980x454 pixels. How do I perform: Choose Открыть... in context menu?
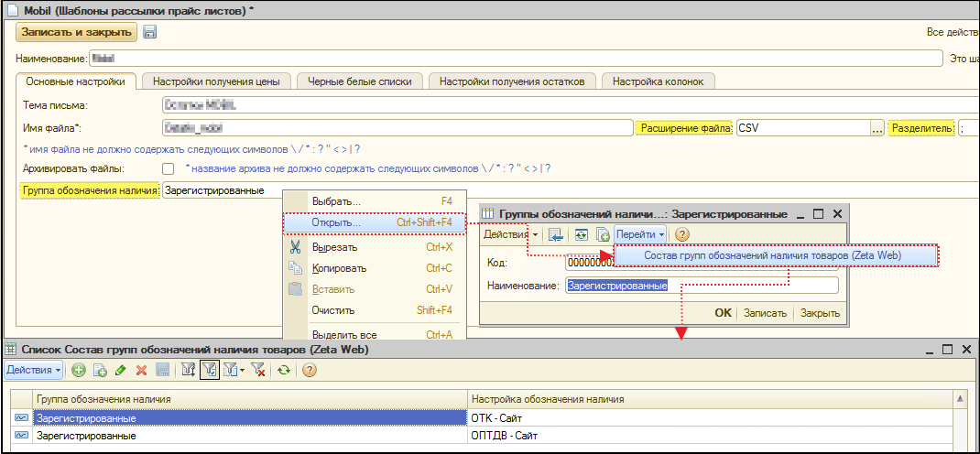375,222
